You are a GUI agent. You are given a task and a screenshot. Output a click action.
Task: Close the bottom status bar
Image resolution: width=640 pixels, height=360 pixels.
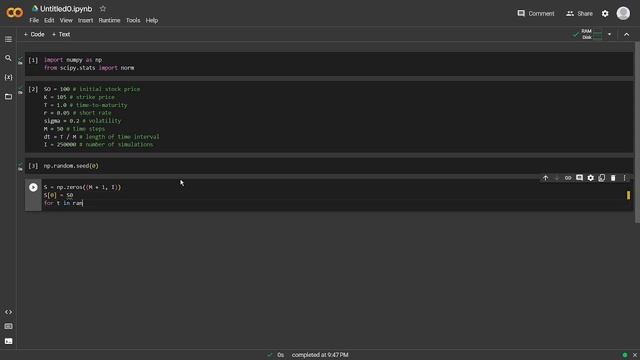click(635, 355)
